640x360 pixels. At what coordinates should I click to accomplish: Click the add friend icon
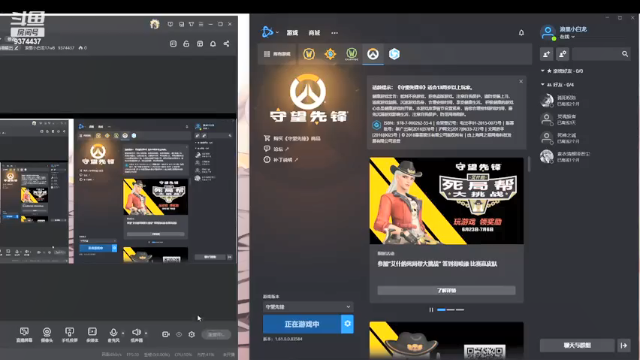[547, 54]
